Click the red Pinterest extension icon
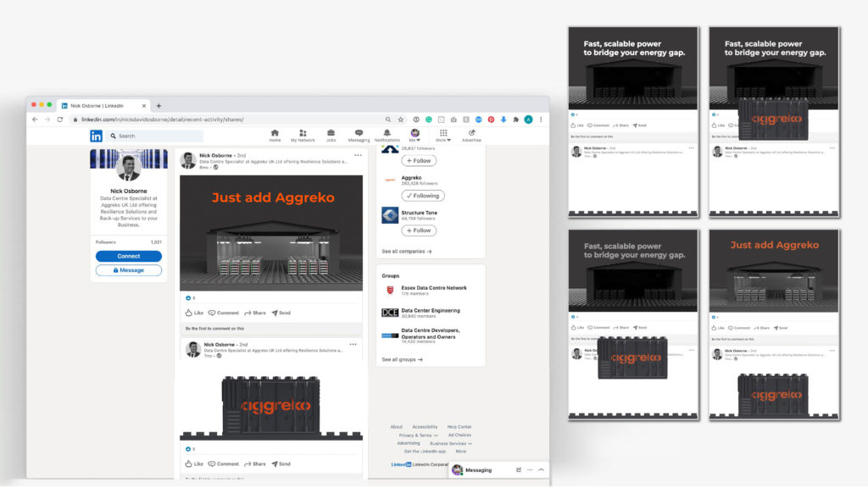The width and height of the screenshot is (868, 488). 491,119
